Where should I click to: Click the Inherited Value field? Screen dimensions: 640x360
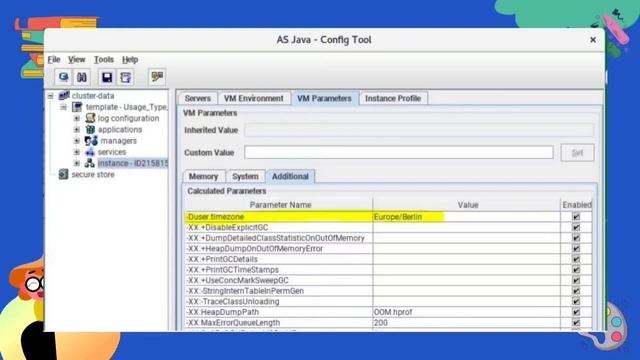(419, 130)
